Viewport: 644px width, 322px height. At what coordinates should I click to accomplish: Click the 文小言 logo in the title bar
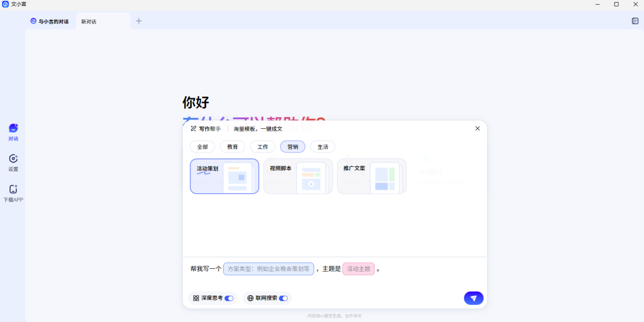[7, 4]
